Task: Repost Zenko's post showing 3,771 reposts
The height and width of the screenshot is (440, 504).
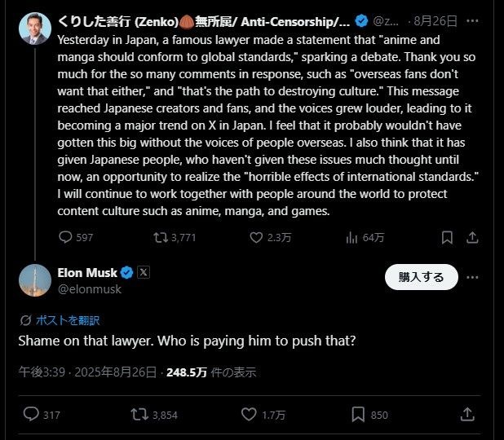Action: 161,238
